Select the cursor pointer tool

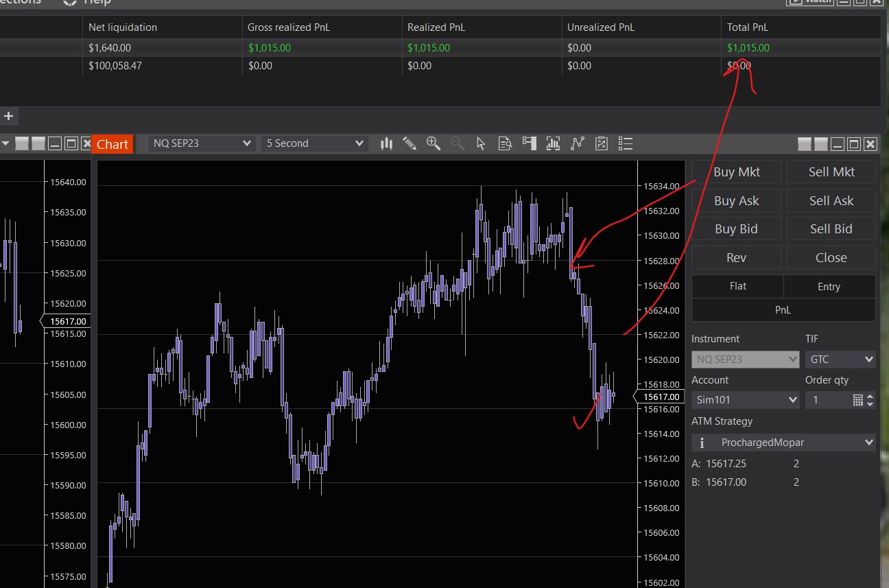coord(480,143)
